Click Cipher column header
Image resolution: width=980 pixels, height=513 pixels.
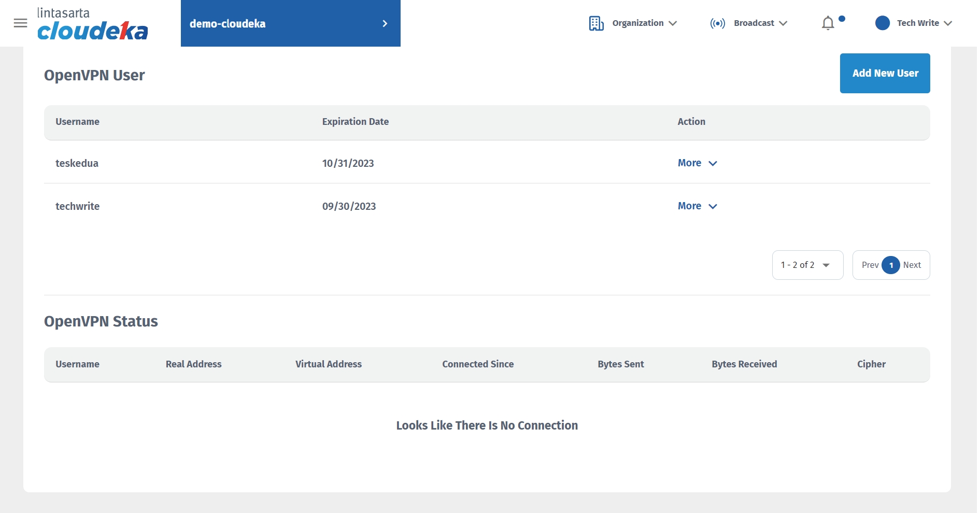coord(871,364)
